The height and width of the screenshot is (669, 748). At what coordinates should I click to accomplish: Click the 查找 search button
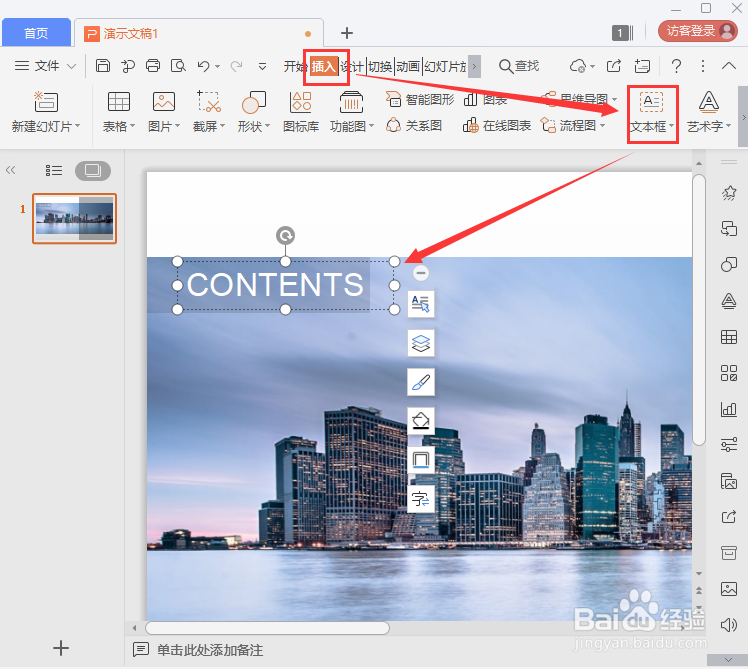click(x=519, y=66)
